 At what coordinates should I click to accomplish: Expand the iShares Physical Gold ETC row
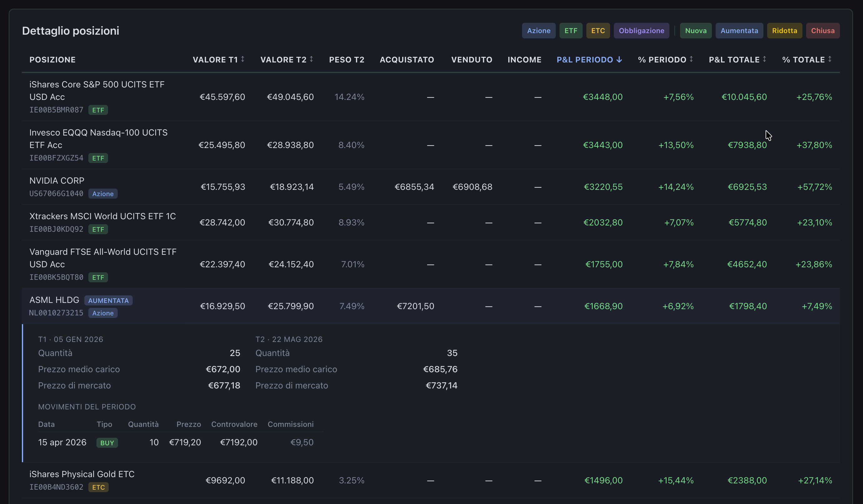coord(431,480)
